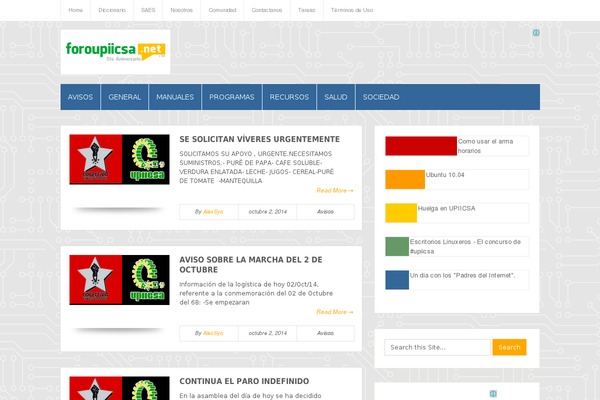Viewport: 600px width, 400px height.
Task: Go to SAES in top navigation
Action: 148,10
